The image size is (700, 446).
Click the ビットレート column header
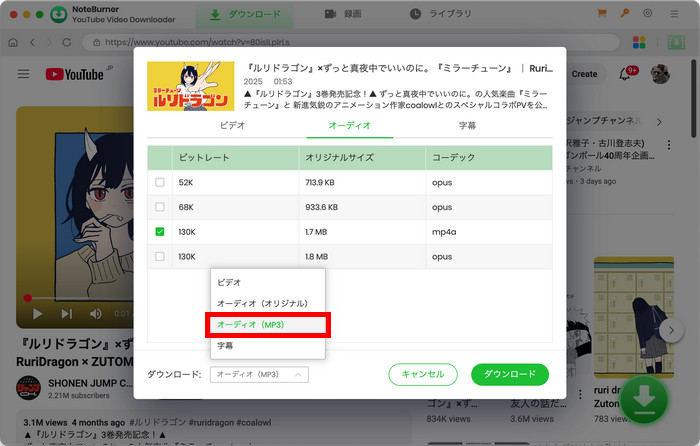click(x=235, y=158)
